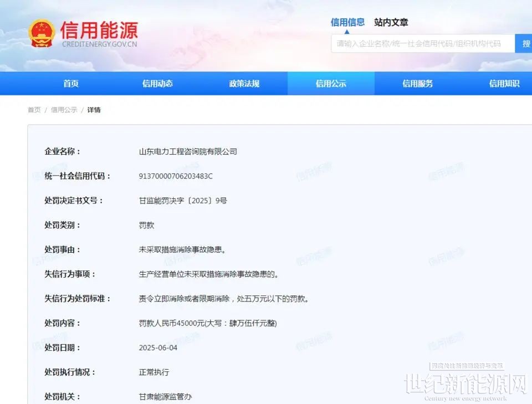Click the 处罚日期 field label

coord(63,347)
